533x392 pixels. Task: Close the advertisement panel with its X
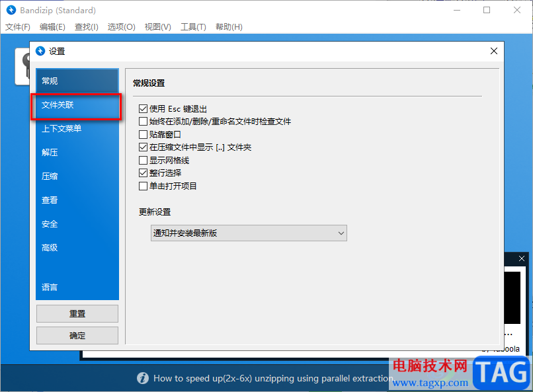click(x=522, y=258)
